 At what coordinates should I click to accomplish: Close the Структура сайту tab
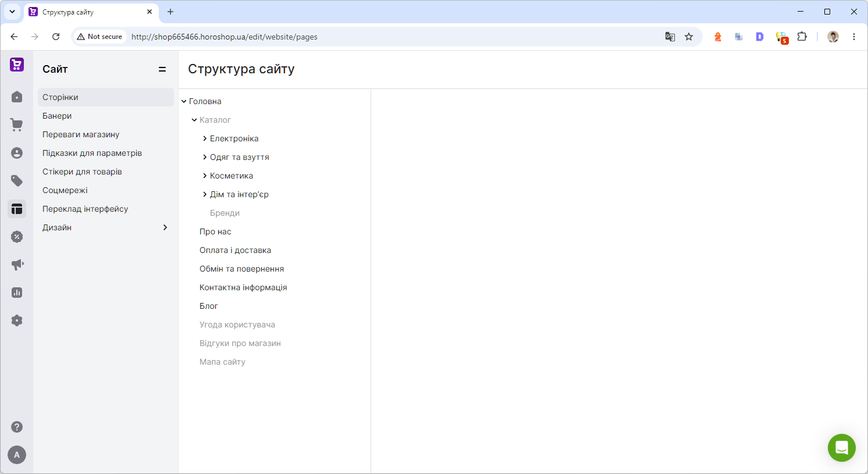click(x=150, y=12)
